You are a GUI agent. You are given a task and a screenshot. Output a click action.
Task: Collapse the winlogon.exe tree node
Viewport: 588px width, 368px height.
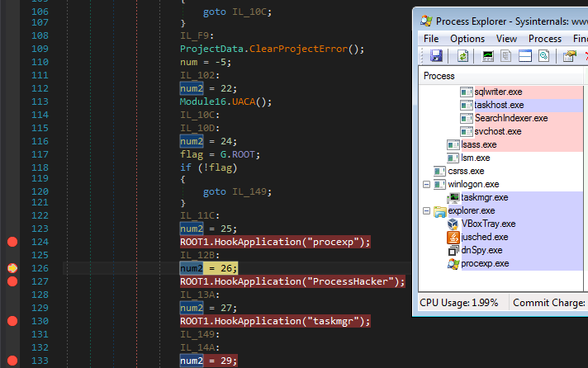[427, 185]
